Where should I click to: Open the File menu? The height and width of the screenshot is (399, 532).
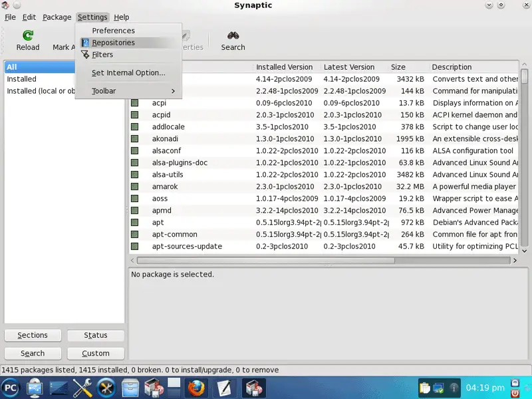coord(10,17)
